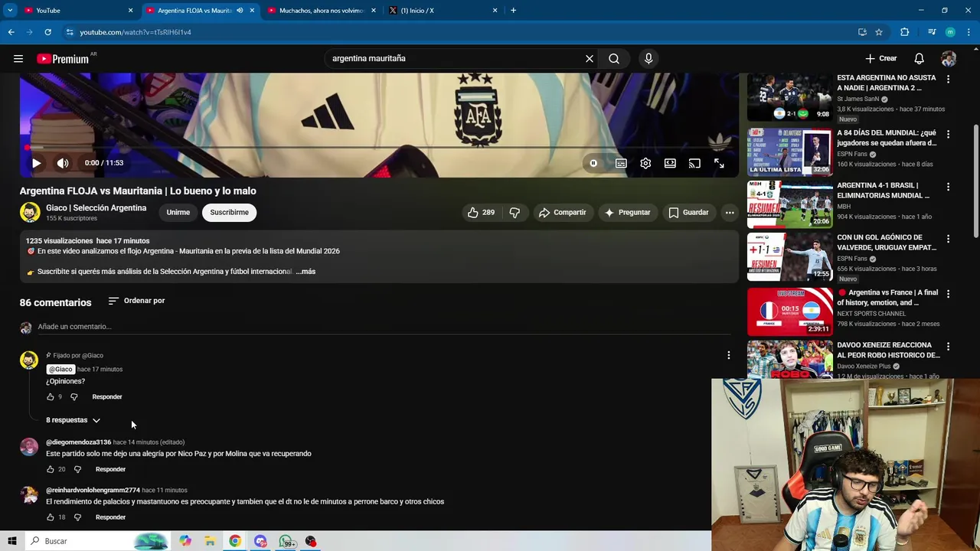Open the Windows Start menu
The height and width of the screenshot is (551, 980).
[11, 541]
